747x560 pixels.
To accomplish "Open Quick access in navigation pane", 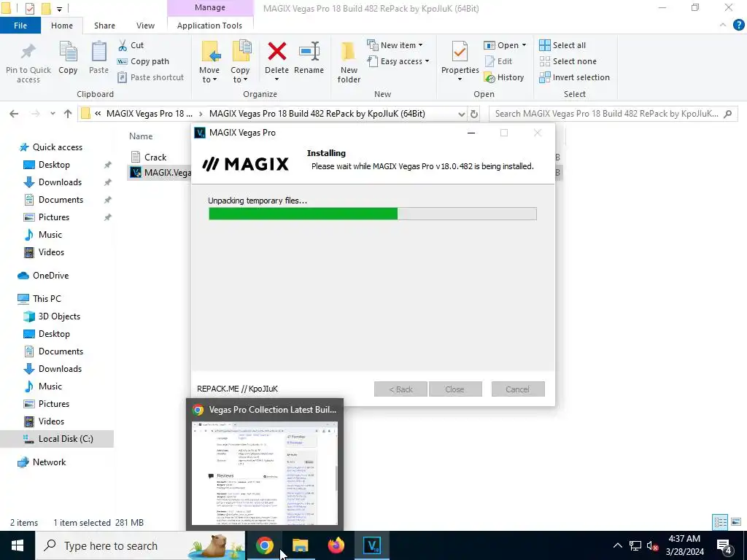I will tap(57, 147).
